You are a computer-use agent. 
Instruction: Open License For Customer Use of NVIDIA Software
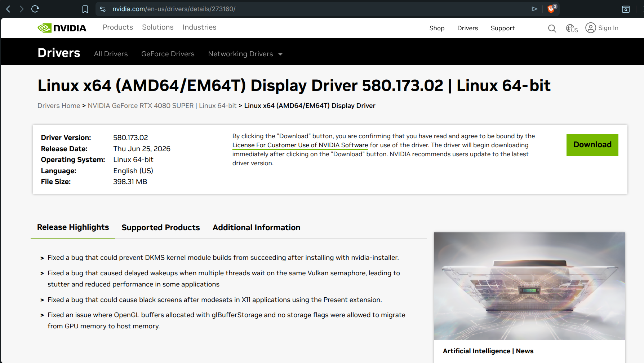click(300, 145)
